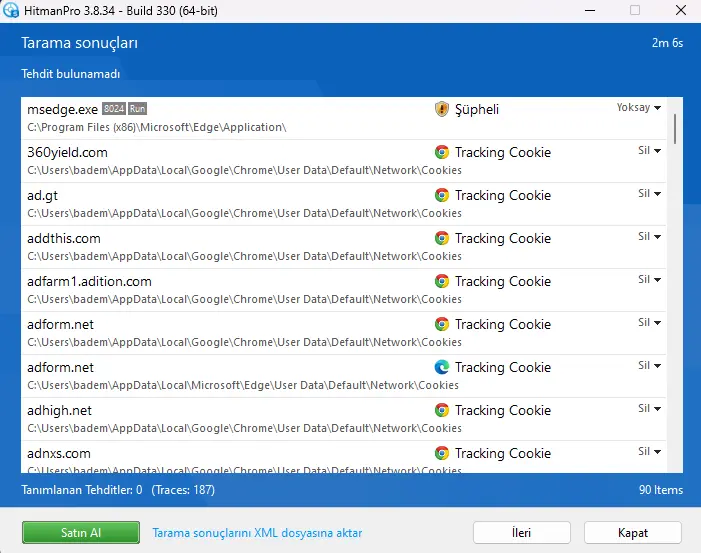Click the HitmanPro logo in the title bar
This screenshot has height=553, width=701.
click(11, 10)
